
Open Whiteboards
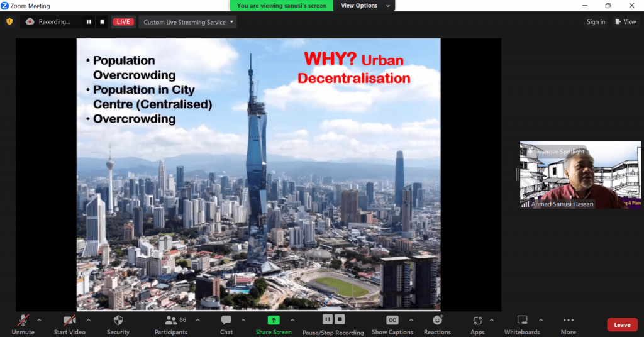[522, 321]
